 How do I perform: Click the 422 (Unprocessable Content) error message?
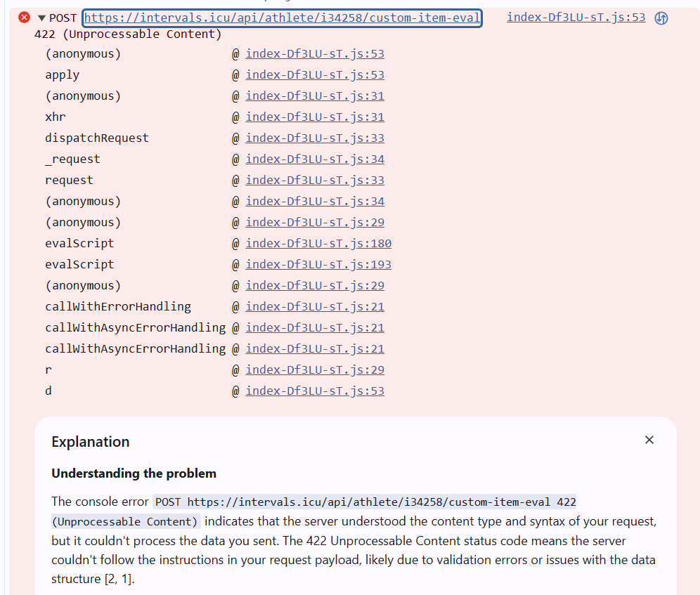[128, 34]
